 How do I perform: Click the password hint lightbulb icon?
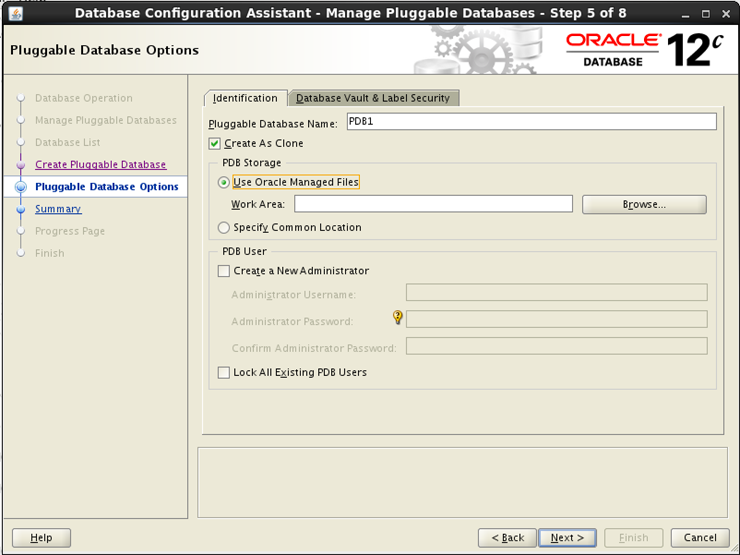click(398, 317)
